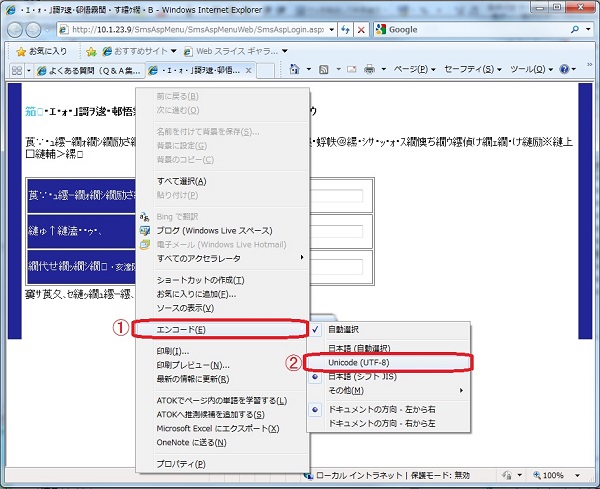Viewport: 600px width, 489px height.
Task: Open a new blank tab
Action: (265, 70)
